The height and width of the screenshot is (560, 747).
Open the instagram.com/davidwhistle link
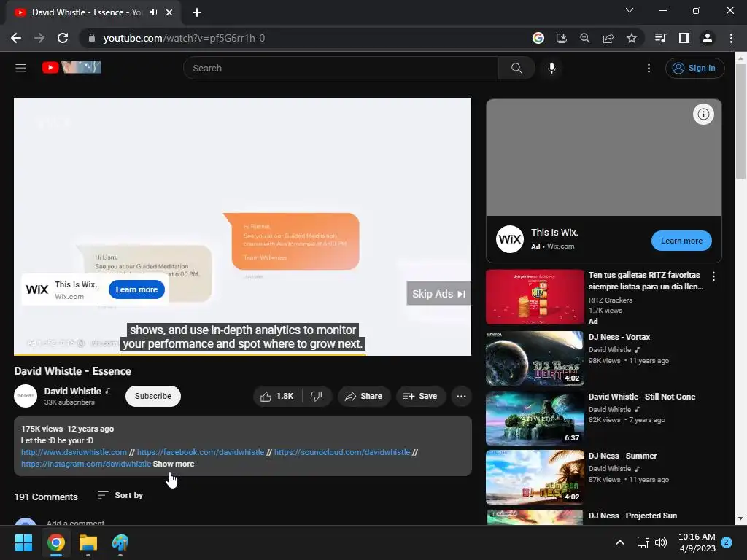coord(86,464)
